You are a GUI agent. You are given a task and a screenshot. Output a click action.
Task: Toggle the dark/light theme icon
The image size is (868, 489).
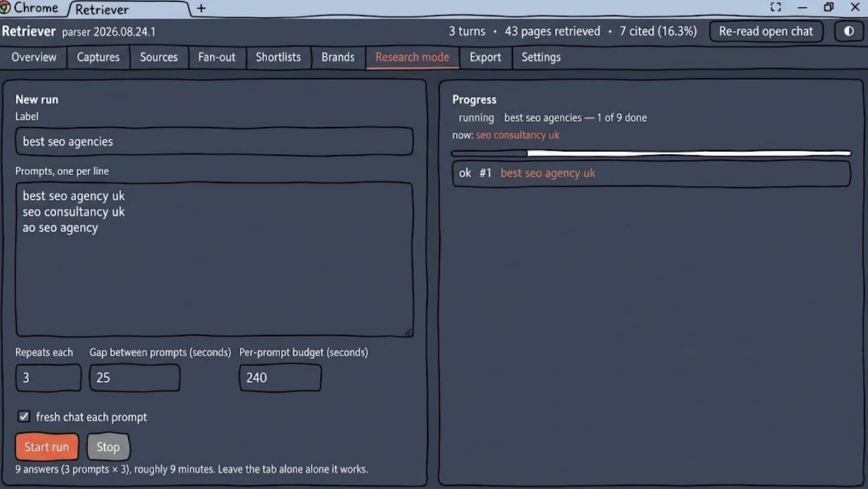click(849, 31)
